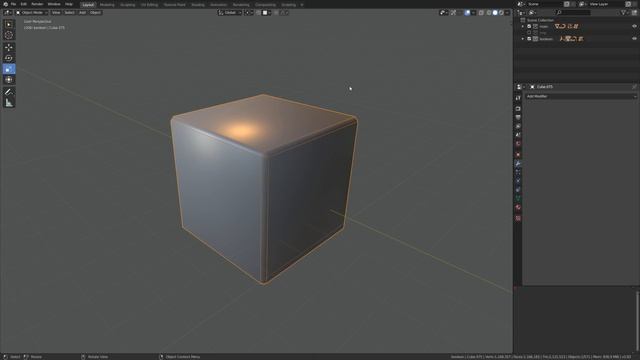Screen dimensions: 640x360
Task: Hide the first collection via eye icon
Action: pos(634,26)
